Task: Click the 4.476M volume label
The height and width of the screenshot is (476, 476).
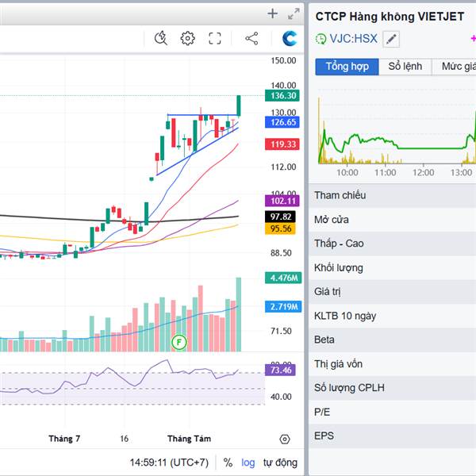Action: pos(283,278)
